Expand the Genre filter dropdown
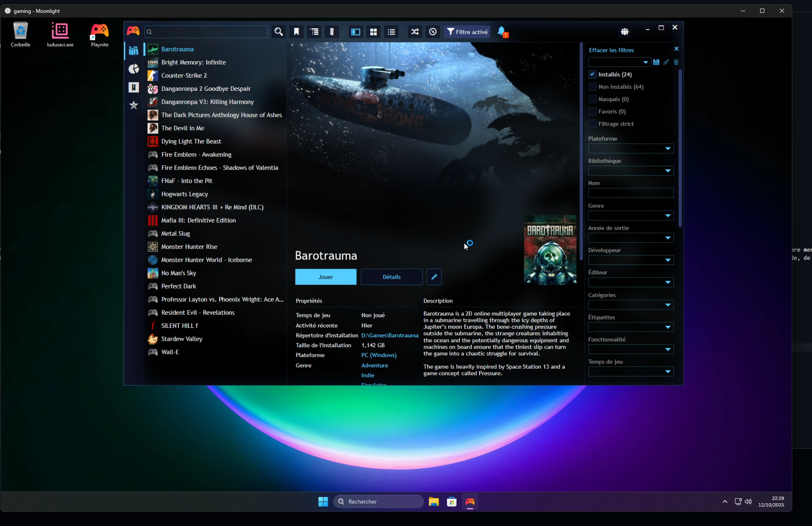 (631, 216)
